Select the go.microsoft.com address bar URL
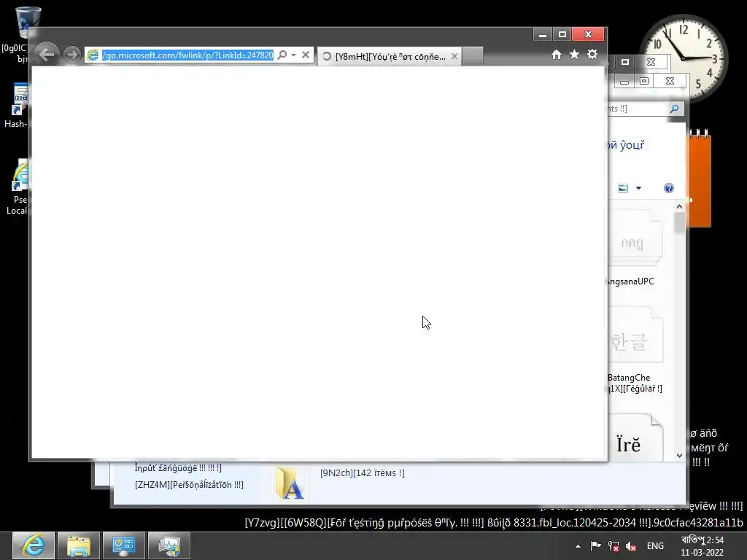Image resolution: width=747 pixels, height=560 pixels. point(187,55)
